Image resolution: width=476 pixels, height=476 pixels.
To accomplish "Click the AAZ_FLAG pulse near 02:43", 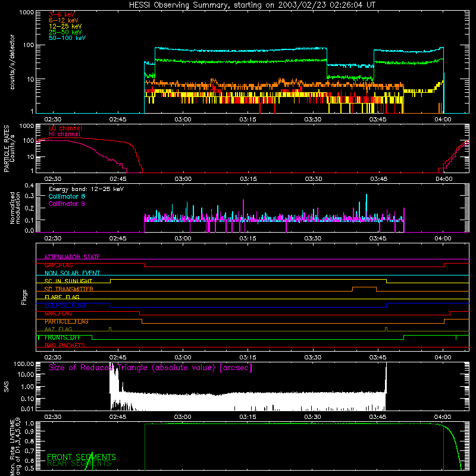I will pyautogui.click(x=110, y=329).
